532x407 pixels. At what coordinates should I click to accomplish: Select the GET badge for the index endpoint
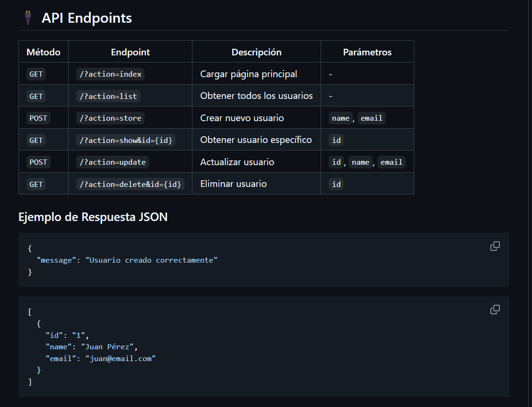[36, 73]
